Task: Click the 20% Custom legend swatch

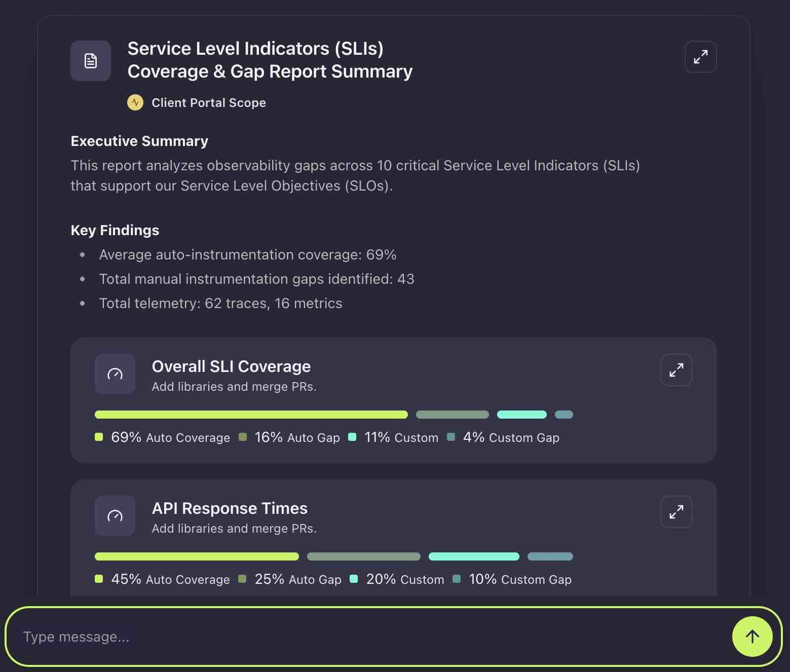Action: (354, 579)
